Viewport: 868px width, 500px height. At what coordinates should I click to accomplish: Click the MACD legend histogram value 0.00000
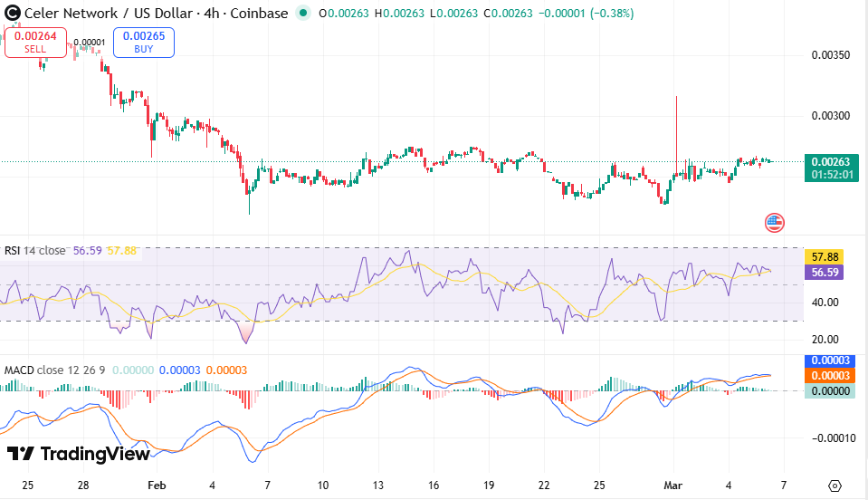point(133,370)
